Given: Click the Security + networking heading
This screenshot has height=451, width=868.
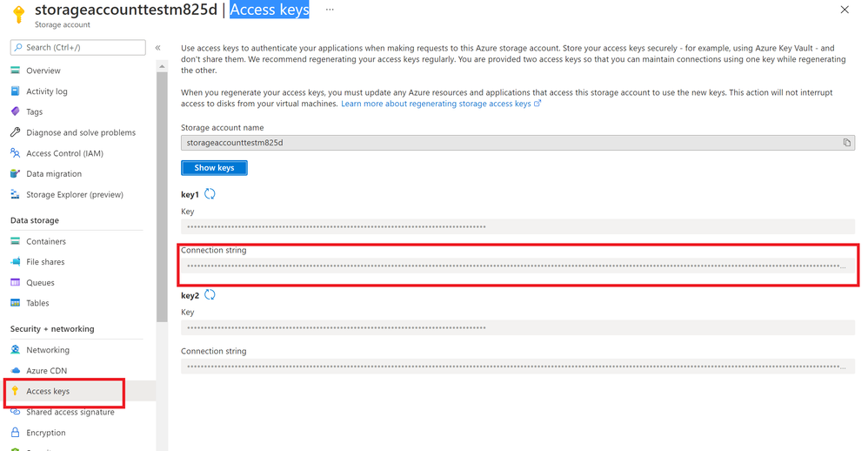Looking at the screenshot, I should pos(52,329).
